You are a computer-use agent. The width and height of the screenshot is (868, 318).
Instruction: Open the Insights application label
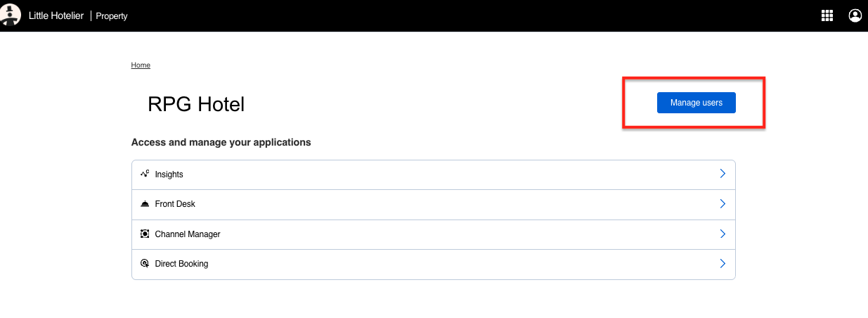[169, 174]
